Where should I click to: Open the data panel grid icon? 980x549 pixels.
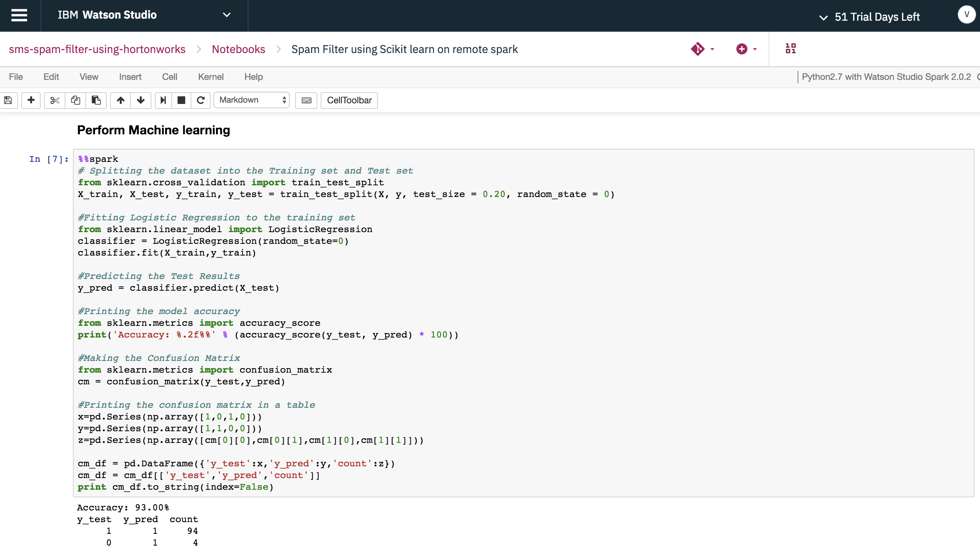pyautogui.click(x=790, y=49)
